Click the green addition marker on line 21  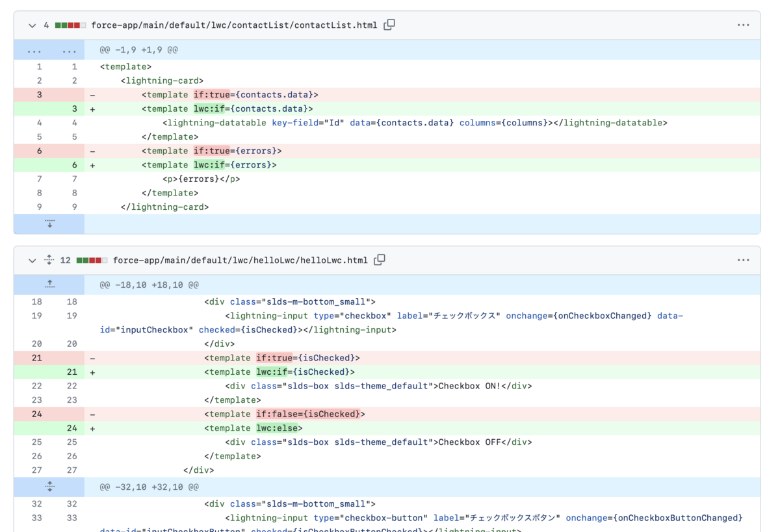pos(91,372)
